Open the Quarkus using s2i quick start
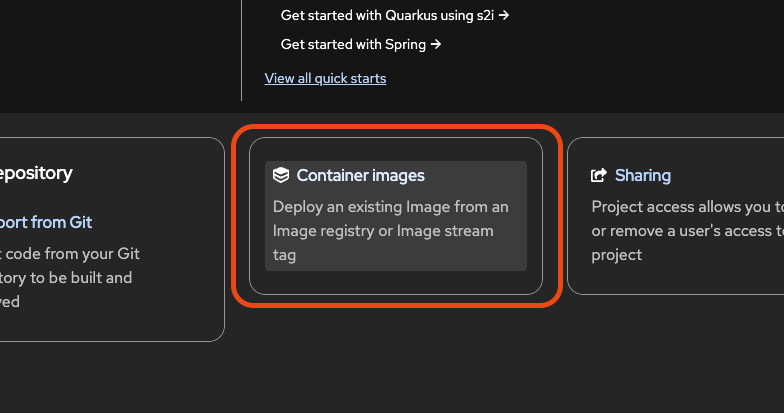The height and width of the screenshot is (413, 784). 394,16
